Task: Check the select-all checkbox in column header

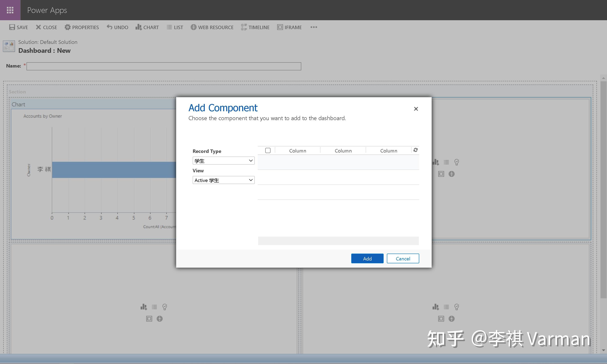Action: tap(268, 150)
